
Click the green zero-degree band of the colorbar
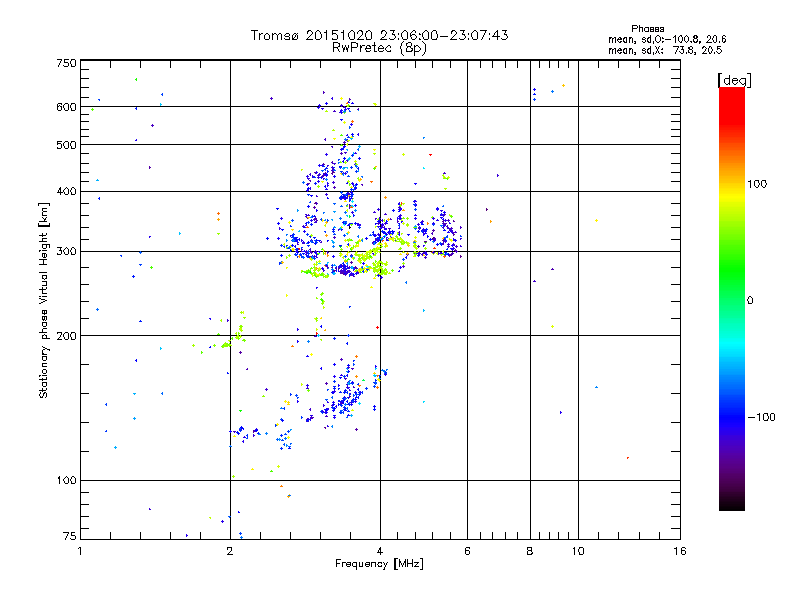(732, 300)
